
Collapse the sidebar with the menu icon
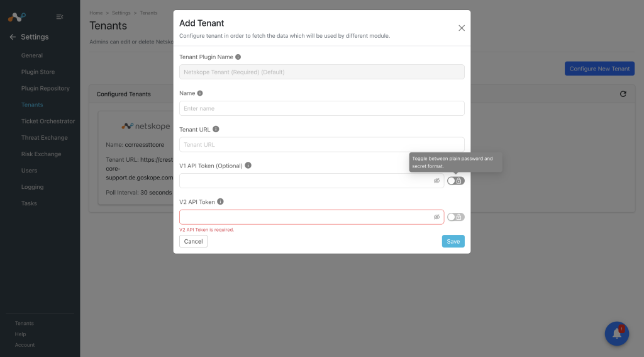pos(60,17)
